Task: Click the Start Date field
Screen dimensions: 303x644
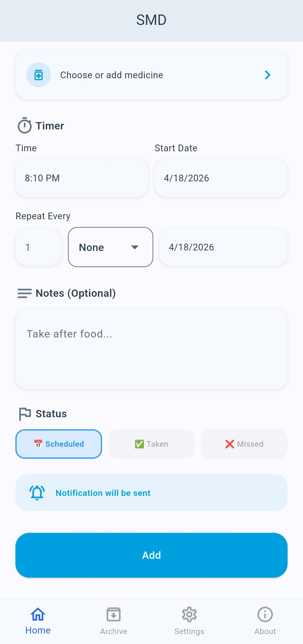Action: point(221,178)
